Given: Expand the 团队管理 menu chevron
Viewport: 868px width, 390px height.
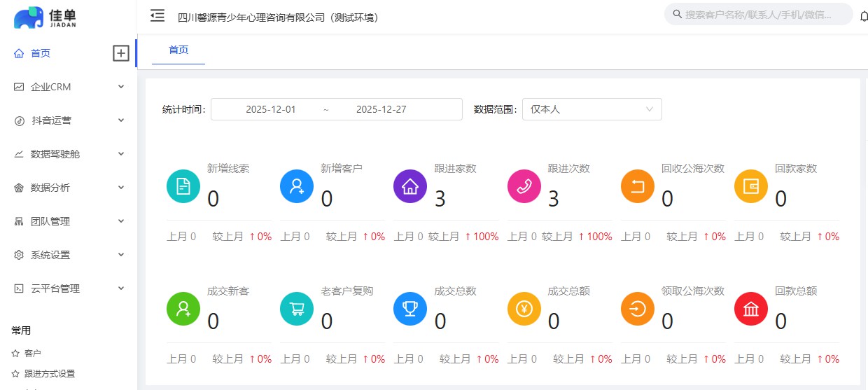Looking at the screenshot, I should 121,221.
